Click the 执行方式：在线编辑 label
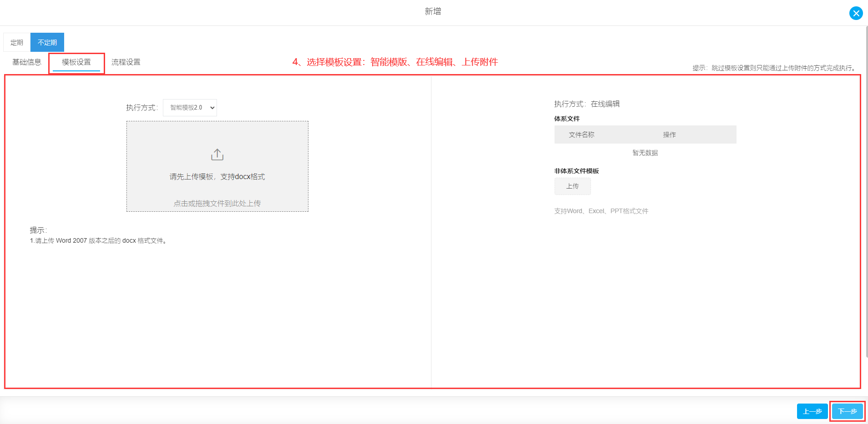Viewport: 868px width, 424px height. tap(587, 104)
